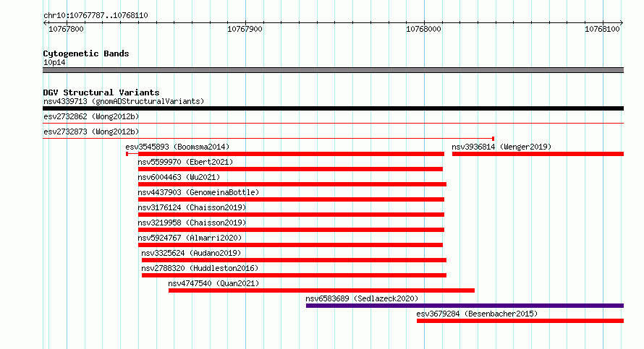Screen dimensions: 644x349
Task: Select the nsv2788320 Huddleston2016 red bar
Action: pos(294,275)
